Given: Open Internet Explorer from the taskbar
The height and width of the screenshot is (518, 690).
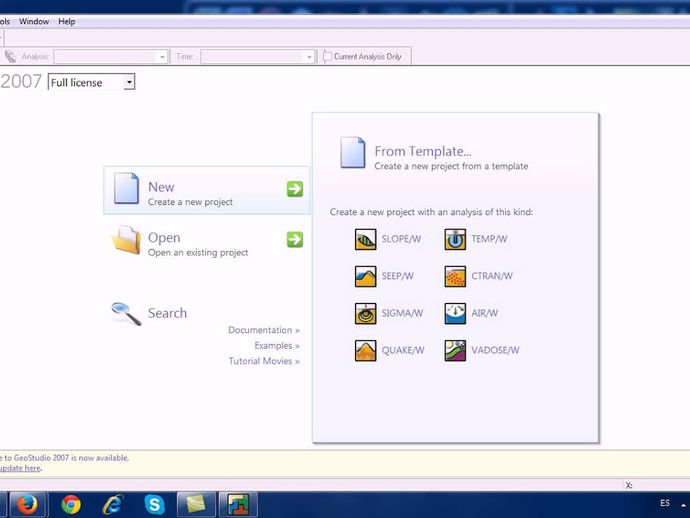Looking at the screenshot, I should pos(113,504).
